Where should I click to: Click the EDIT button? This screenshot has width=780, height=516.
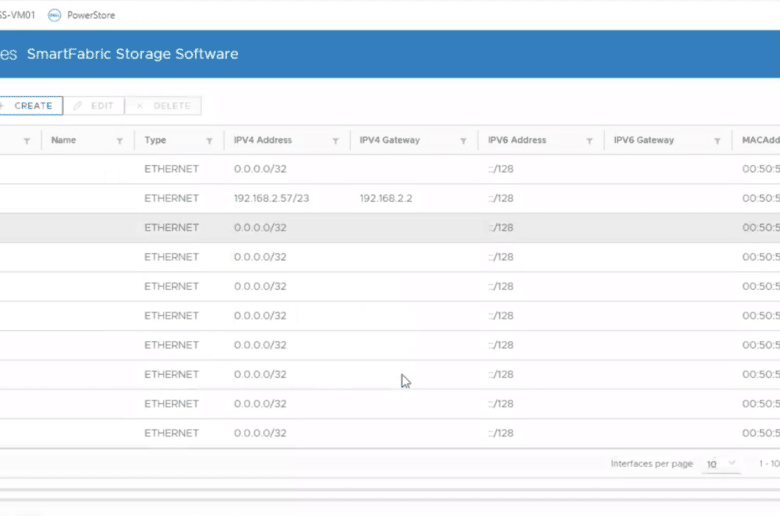tap(94, 105)
